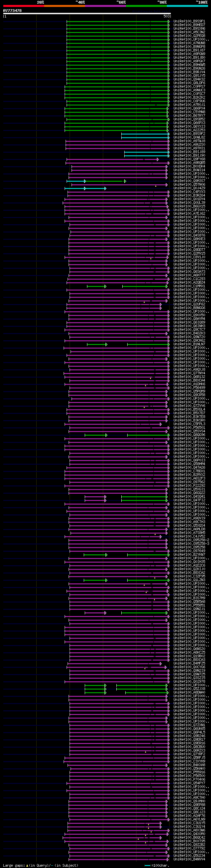Open hit UniRef100_Q4S8T6
Image resolution: width=211 pixels, height=868 pixels.
189,235
